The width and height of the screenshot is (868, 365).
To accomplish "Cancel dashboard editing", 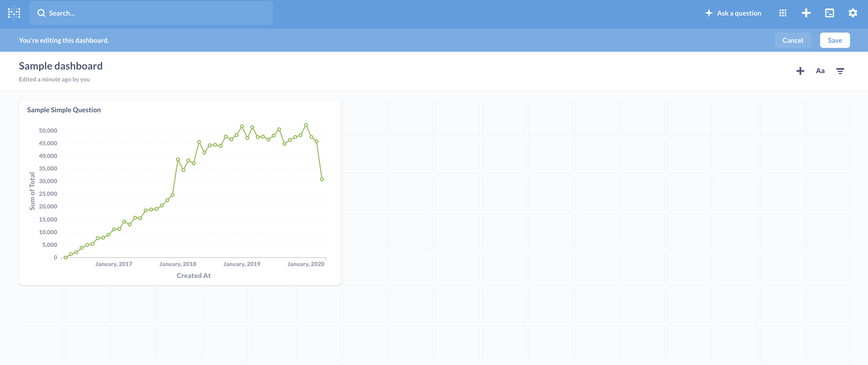I will pos(793,40).
